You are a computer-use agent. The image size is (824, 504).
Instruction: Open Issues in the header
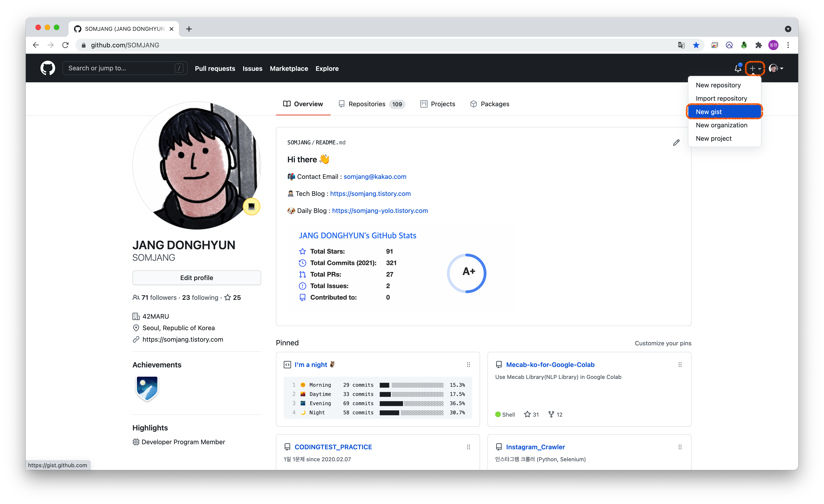tap(252, 68)
